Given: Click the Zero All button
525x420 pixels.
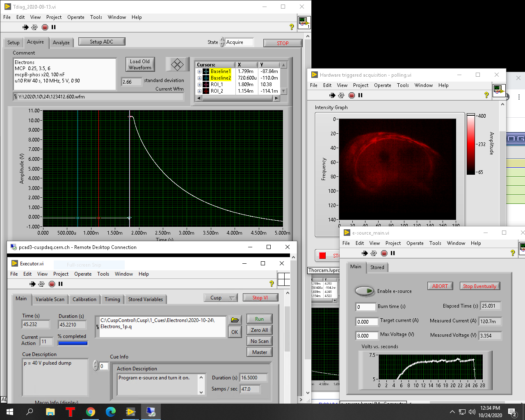Looking at the screenshot, I should coord(259,330).
